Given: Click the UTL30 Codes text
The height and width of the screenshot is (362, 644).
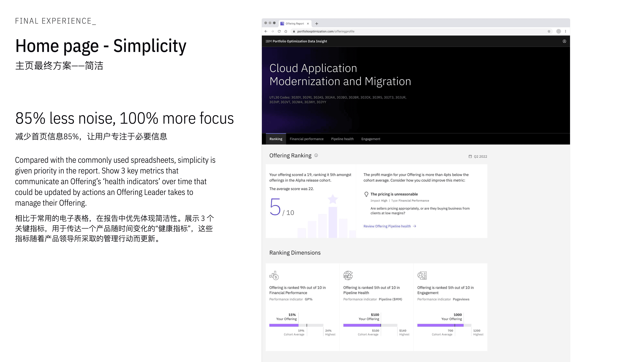Looking at the screenshot, I should pos(338,100).
